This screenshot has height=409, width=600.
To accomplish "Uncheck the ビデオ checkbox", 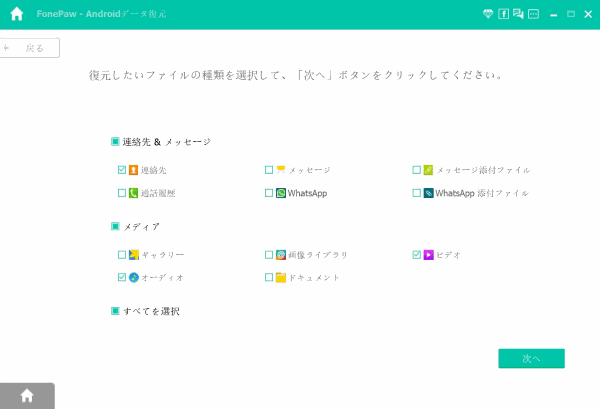I will pos(417,255).
